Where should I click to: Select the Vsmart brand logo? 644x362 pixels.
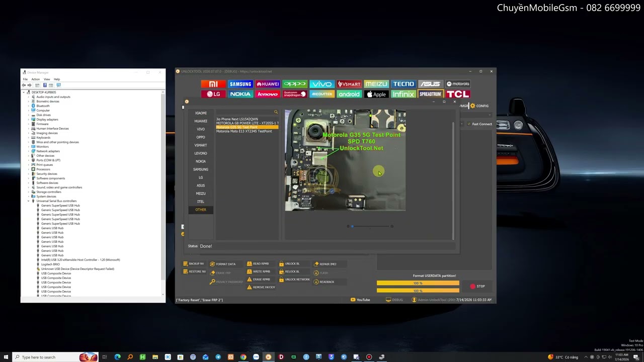[349, 84]
